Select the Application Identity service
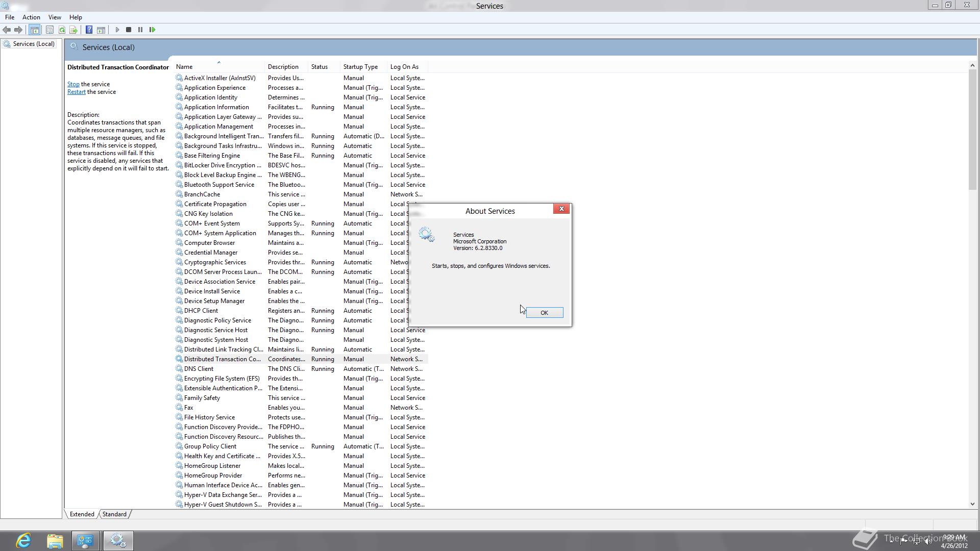The width and height of the screenshot is (980, 551). [301, 97]
